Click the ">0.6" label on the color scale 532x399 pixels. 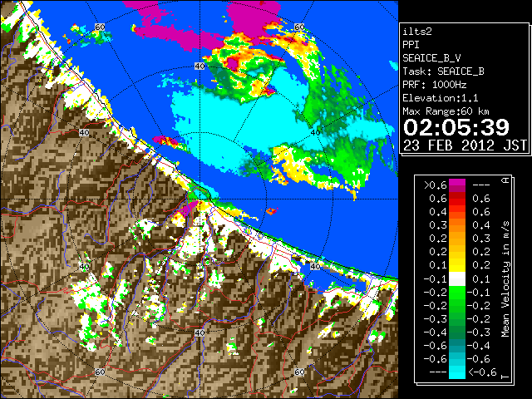435,185
